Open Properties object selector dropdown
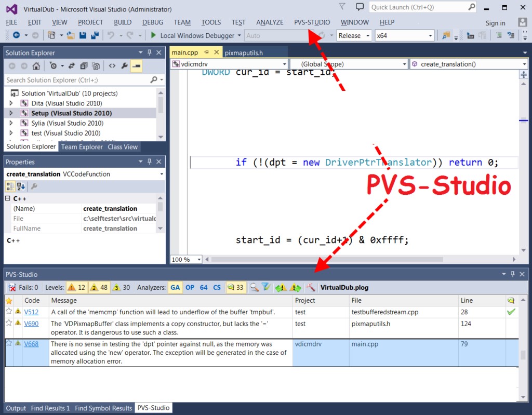Image resolution: width=532 pixels, height=415 pixels. [x=85, y=174]
